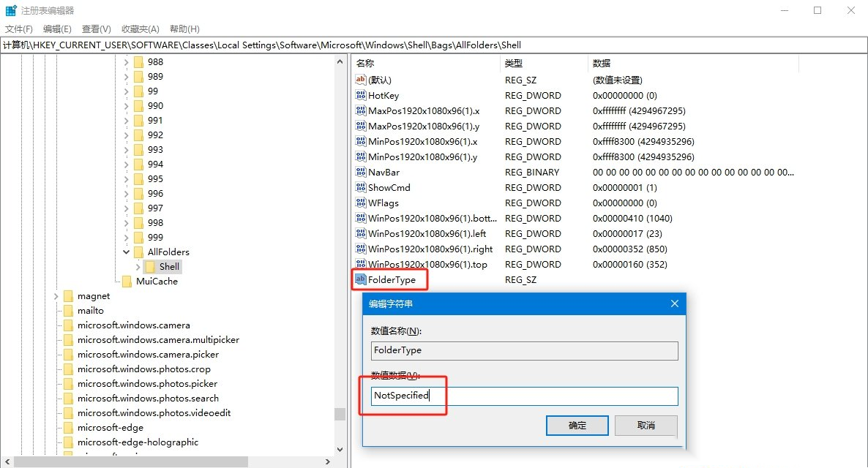Click the 确定 button in the dialog
Screen dimensions: 868x468
[x=577, y=425]
